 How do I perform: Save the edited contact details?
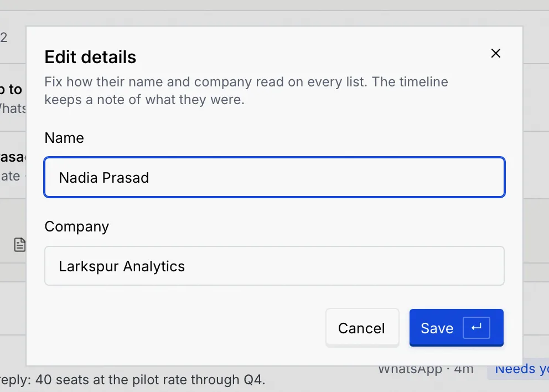pyautogui.click(x=456, y=328)
